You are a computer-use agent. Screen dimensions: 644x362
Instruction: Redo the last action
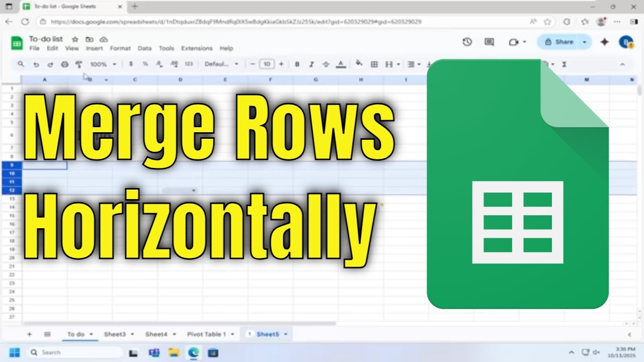coord(50,64)
